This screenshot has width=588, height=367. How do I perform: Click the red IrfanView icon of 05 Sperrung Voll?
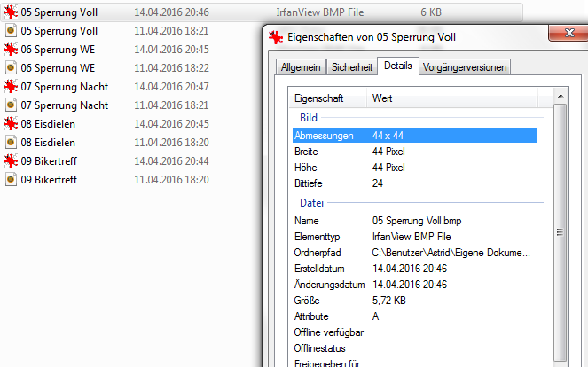[11, 12]
